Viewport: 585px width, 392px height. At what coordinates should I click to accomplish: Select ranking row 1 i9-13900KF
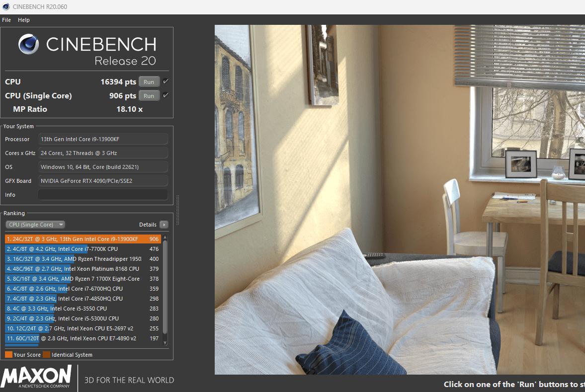[83, 239]
